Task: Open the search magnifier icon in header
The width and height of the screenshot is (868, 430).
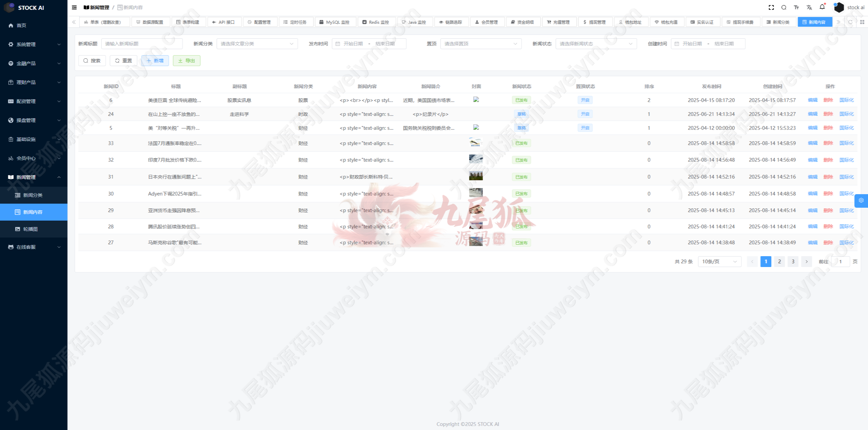Action: [x=784, y=7]
